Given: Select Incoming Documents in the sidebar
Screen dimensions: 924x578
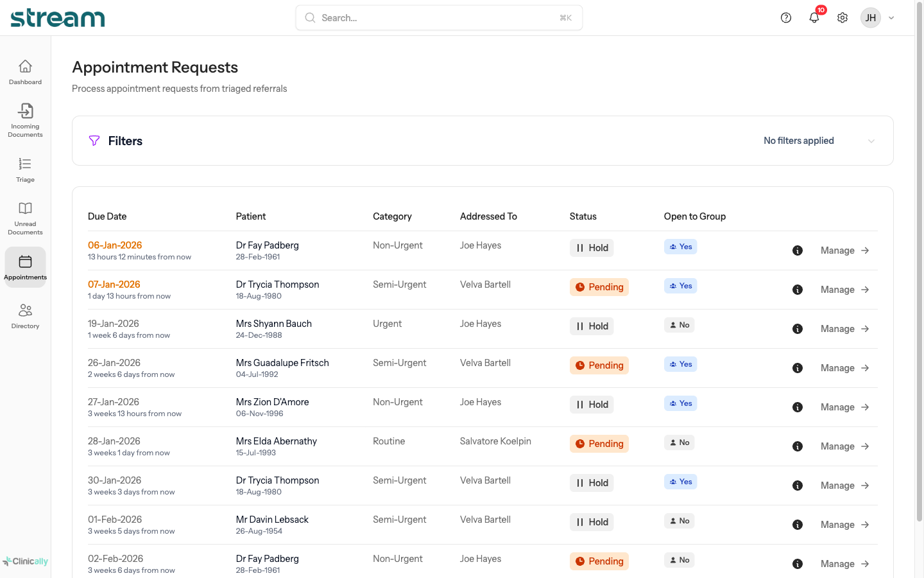Looking at the screenshot, I should pyautogui.click(x=25, y=119).
